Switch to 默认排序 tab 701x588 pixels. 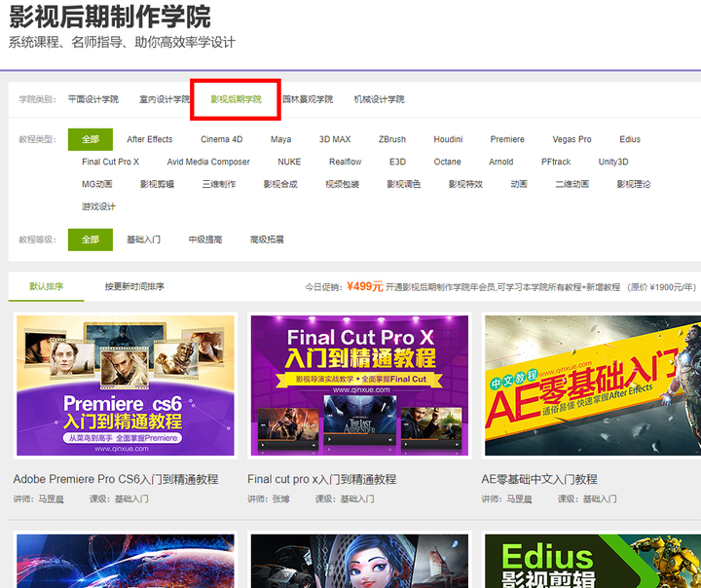click(x=46, y=286)
